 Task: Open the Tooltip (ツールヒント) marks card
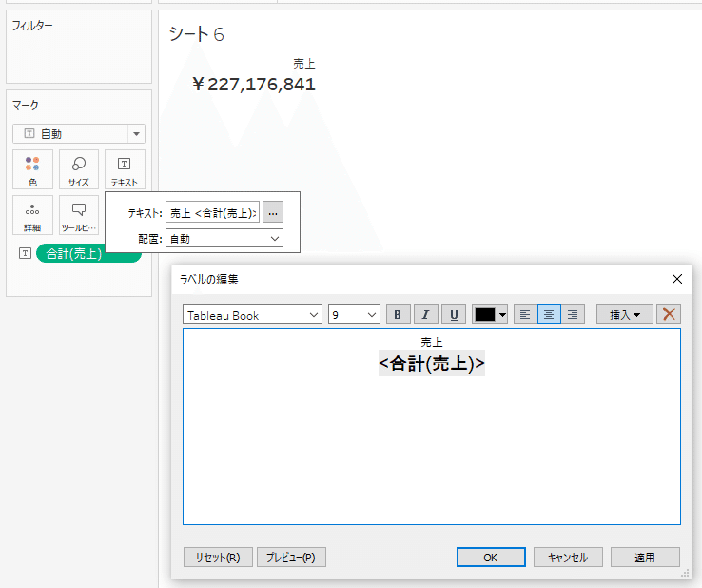[79, 215]
